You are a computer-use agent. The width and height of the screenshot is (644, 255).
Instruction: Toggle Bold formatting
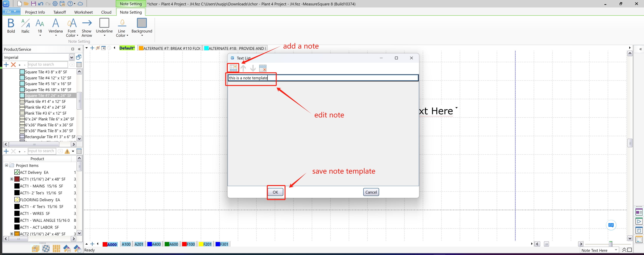pos(11,26)
